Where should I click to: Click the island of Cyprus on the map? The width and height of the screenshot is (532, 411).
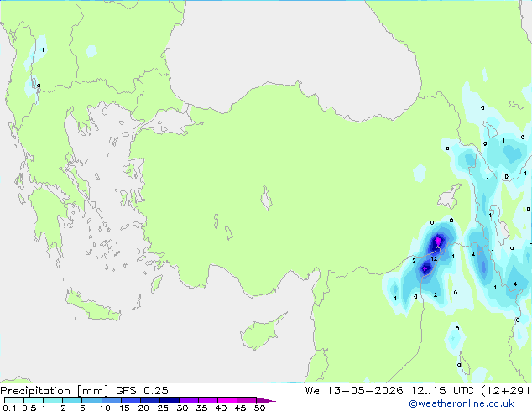click(259, 334)
